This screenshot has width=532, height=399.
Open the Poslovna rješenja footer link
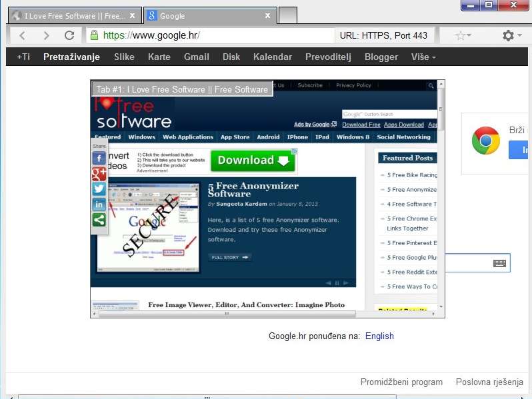[489, 382]
